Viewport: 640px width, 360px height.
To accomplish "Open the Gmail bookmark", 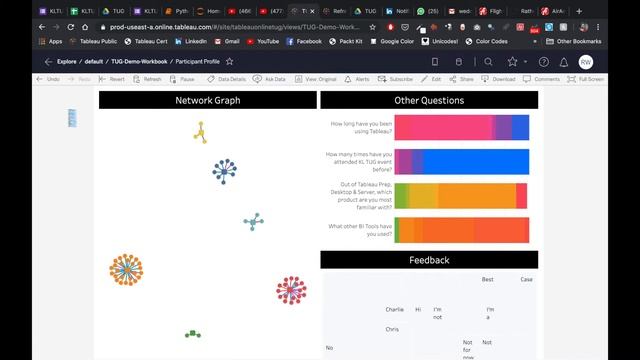I will 227,41.
